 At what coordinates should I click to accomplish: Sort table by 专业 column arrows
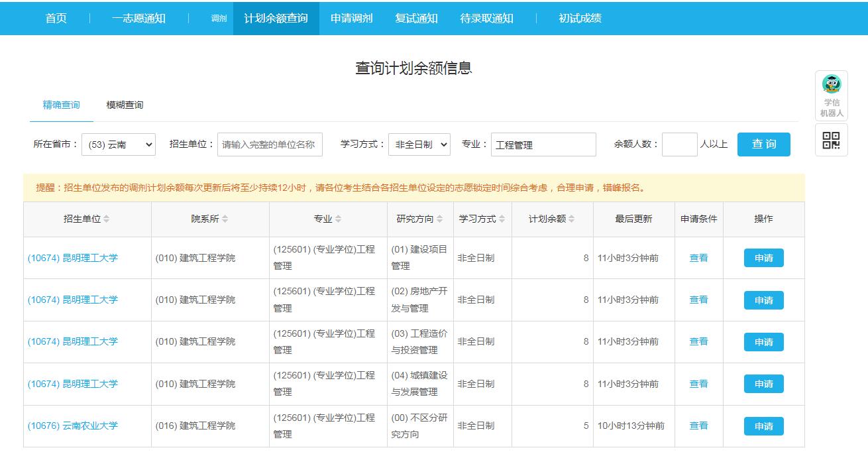pyautogui.click(x=339, y=219)
